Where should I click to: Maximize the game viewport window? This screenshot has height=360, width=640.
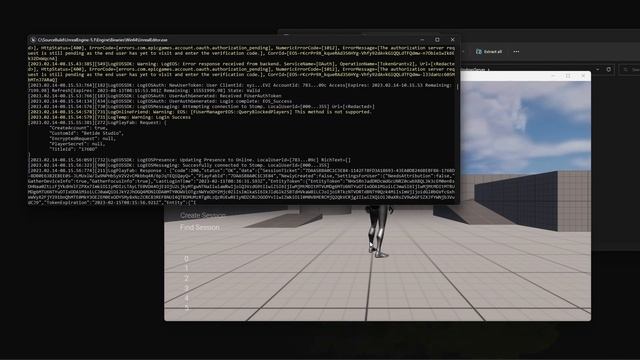pyautogui.click(x=568, y=76)
